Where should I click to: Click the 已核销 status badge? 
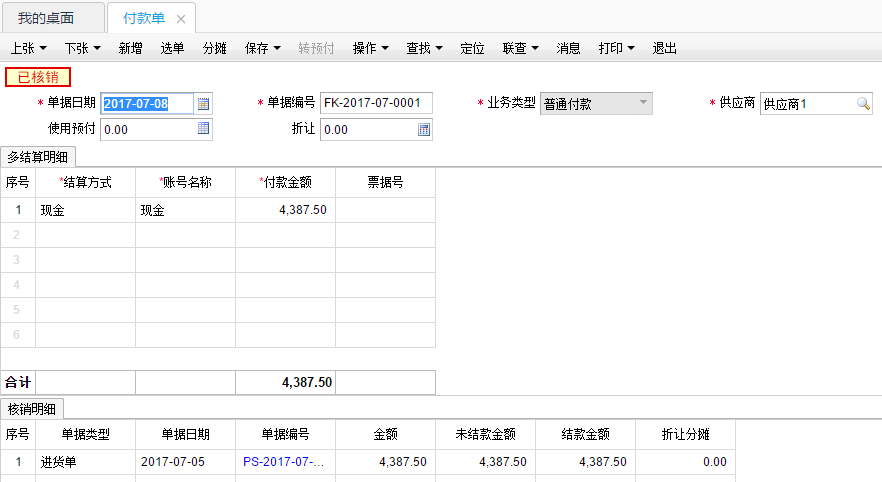(38, 77)
